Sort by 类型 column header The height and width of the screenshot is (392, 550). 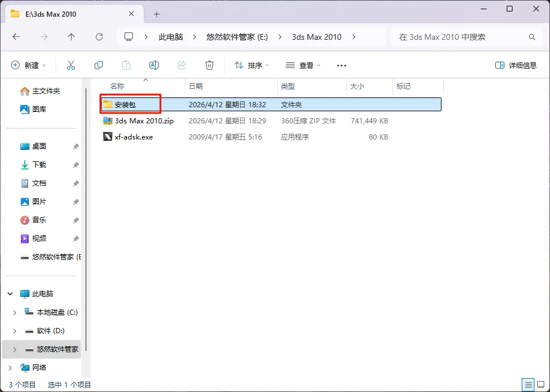click(x=288, y=86)
